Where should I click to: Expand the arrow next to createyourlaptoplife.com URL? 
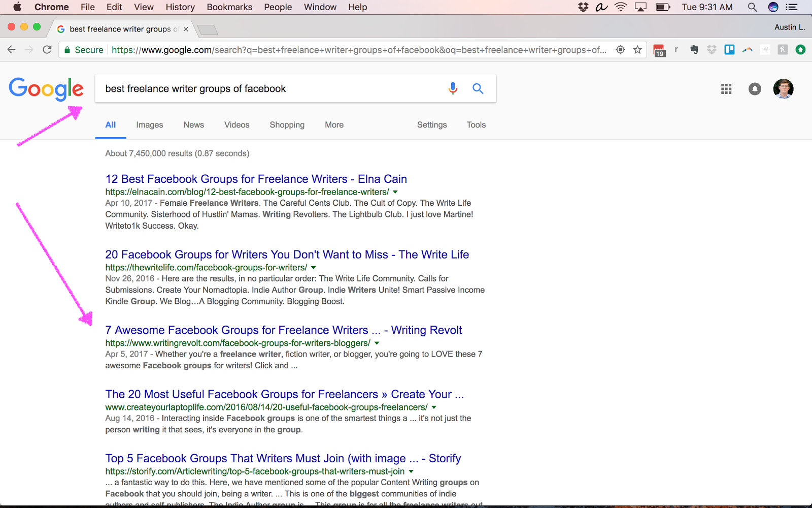434,407
